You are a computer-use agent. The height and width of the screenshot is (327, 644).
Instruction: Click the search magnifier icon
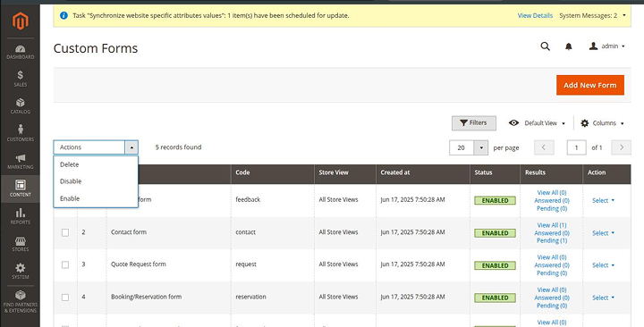tap(545, 46)
